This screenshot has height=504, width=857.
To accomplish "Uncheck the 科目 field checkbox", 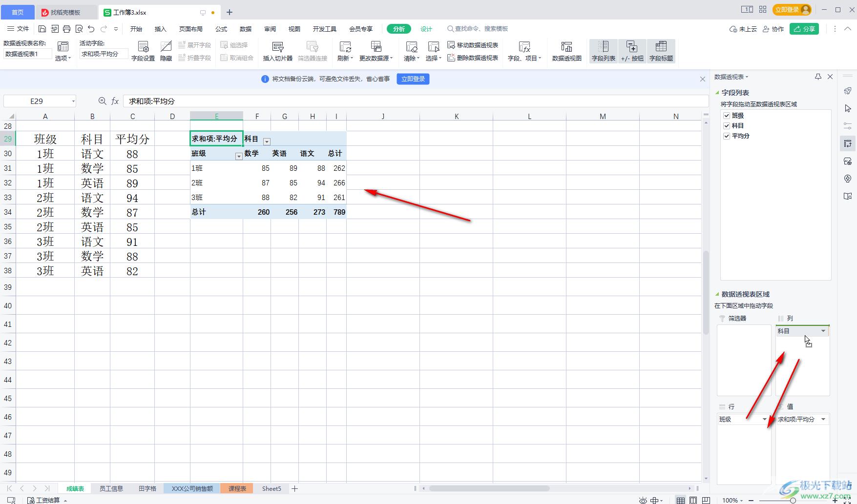I will (x=727, y=126).
